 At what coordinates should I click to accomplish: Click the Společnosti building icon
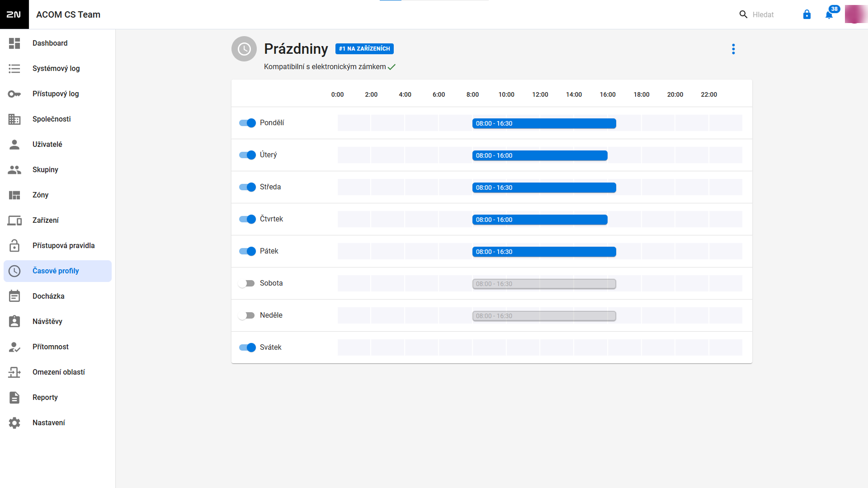tap(14, 119)
